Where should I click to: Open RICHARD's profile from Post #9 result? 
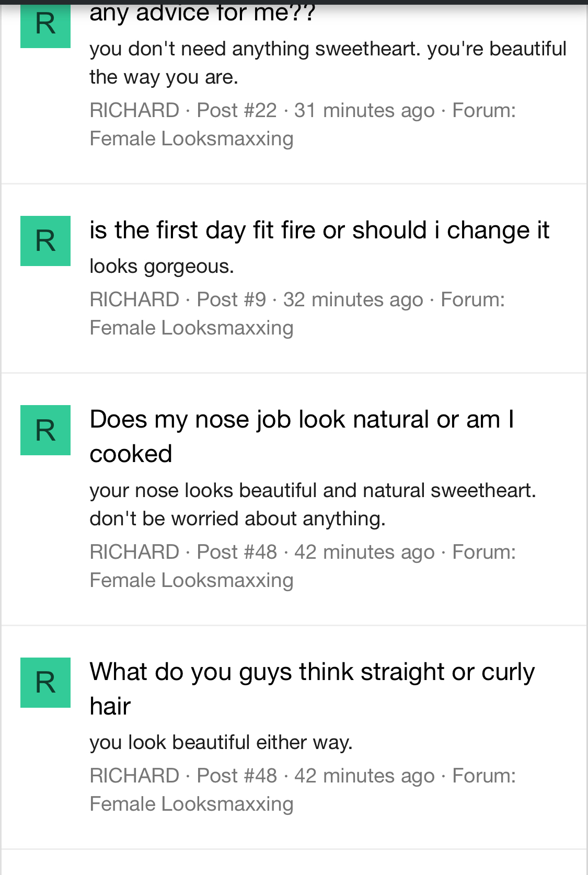click(x=134, y=300)
